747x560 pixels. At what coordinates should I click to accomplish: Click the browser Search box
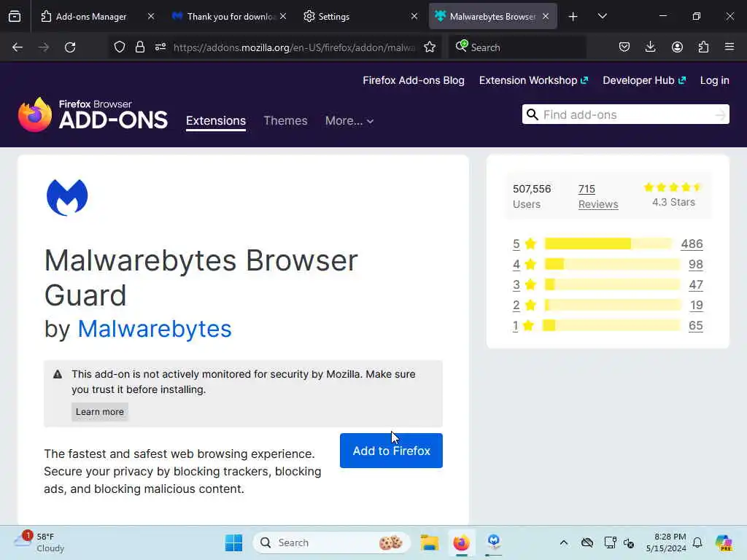(517, 47)
